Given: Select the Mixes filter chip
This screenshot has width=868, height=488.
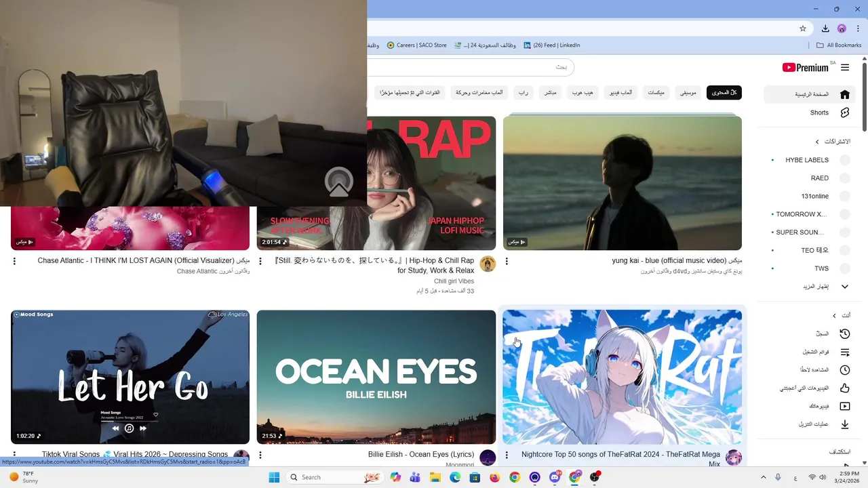Looking at the screenshot, I should click(x=656, y=92).
